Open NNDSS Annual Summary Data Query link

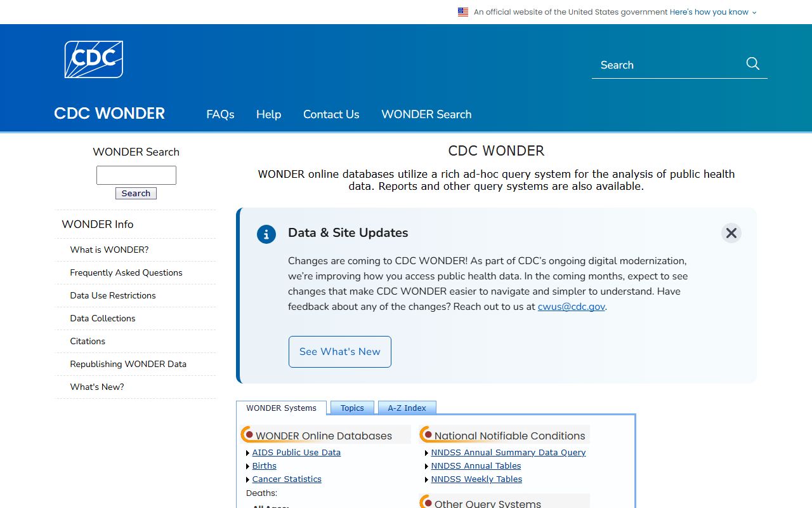pos(508,453)
